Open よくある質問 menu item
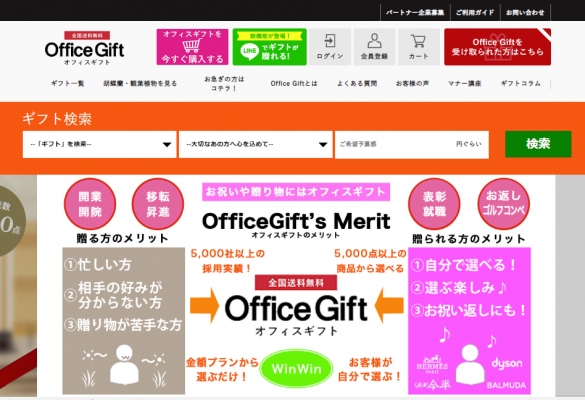Viewport: 585px width, 400px height. tap(357, 83)
